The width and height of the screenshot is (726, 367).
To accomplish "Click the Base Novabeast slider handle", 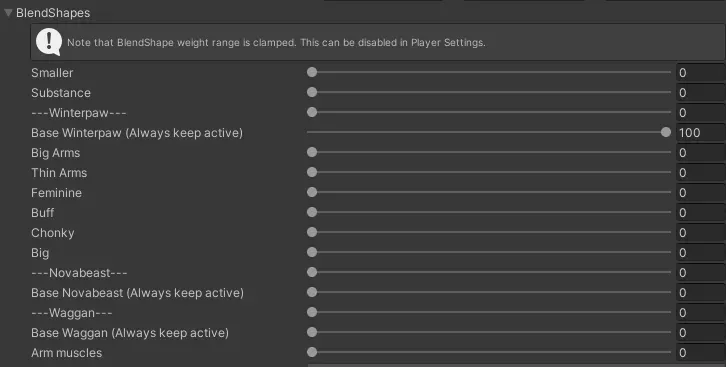I will point(312,292).
